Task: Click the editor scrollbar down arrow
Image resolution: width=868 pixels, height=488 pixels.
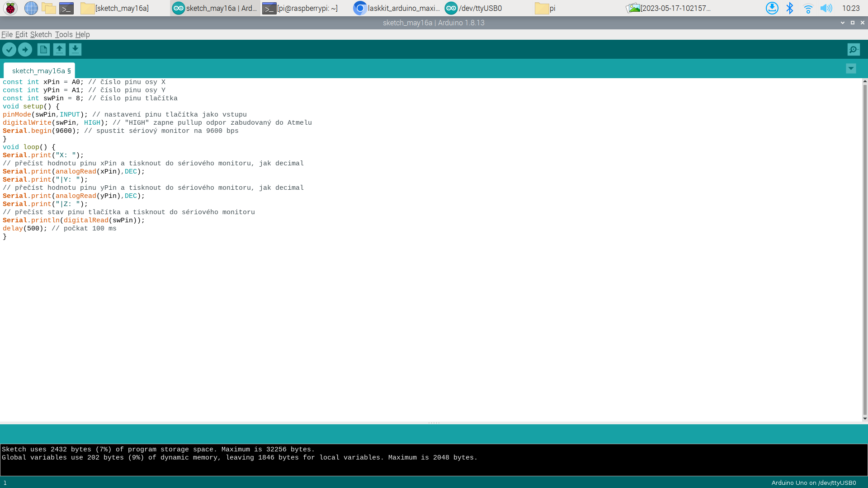Action: (x=864, y=418)
